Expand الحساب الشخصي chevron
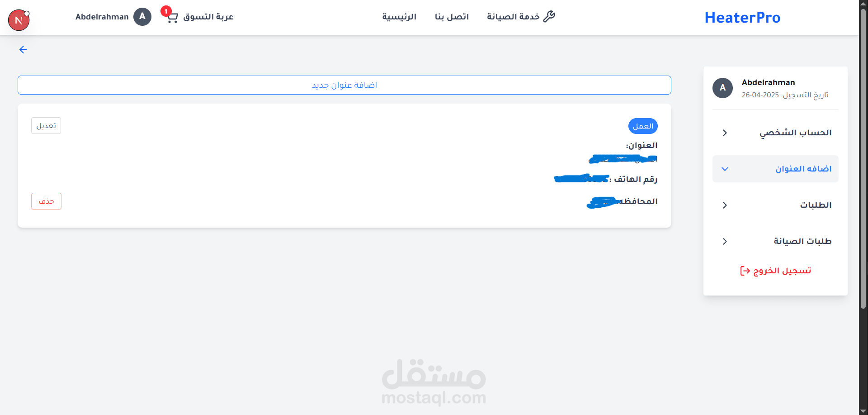The image size is (868, 415). point(725,133)
